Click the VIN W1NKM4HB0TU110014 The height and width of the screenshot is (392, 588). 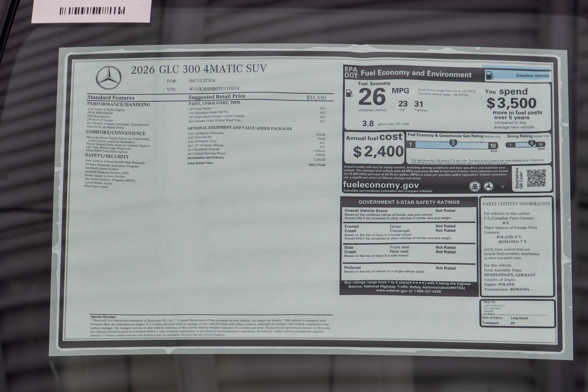(x=214, y=89)
